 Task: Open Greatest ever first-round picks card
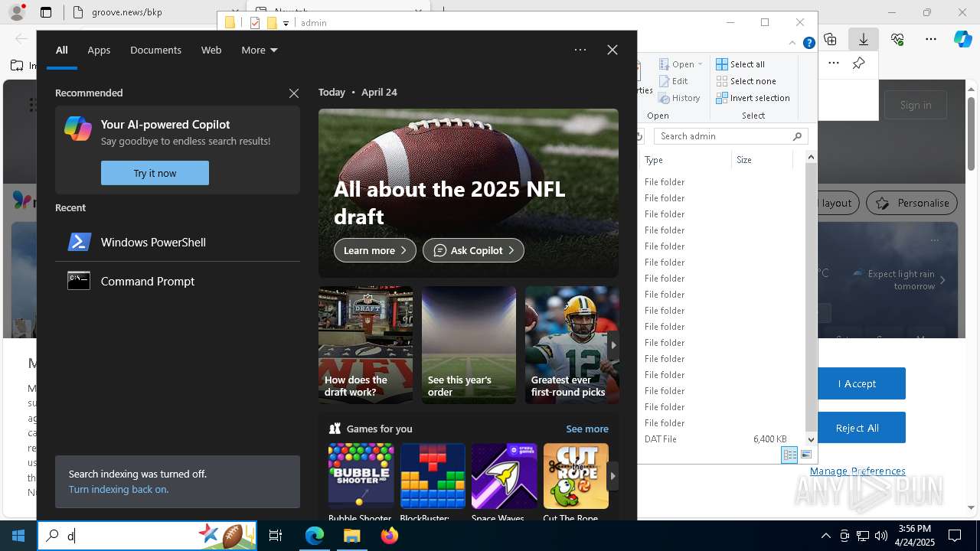572,345
